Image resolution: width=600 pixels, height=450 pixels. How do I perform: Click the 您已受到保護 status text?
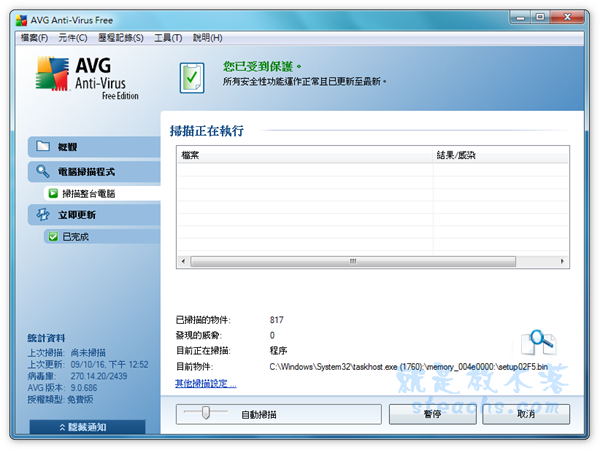tap(262, 67)
